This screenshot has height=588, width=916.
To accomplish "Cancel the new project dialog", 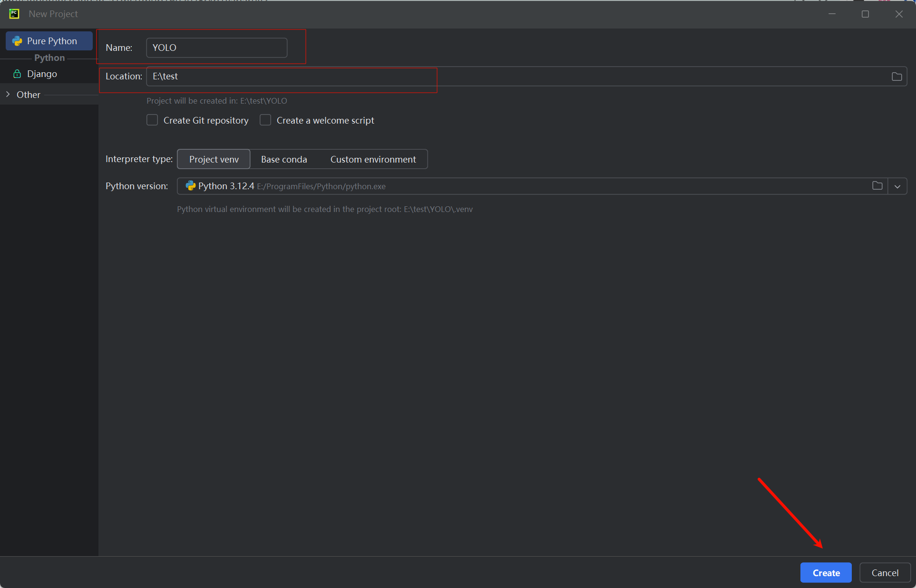I will point(885,573).
